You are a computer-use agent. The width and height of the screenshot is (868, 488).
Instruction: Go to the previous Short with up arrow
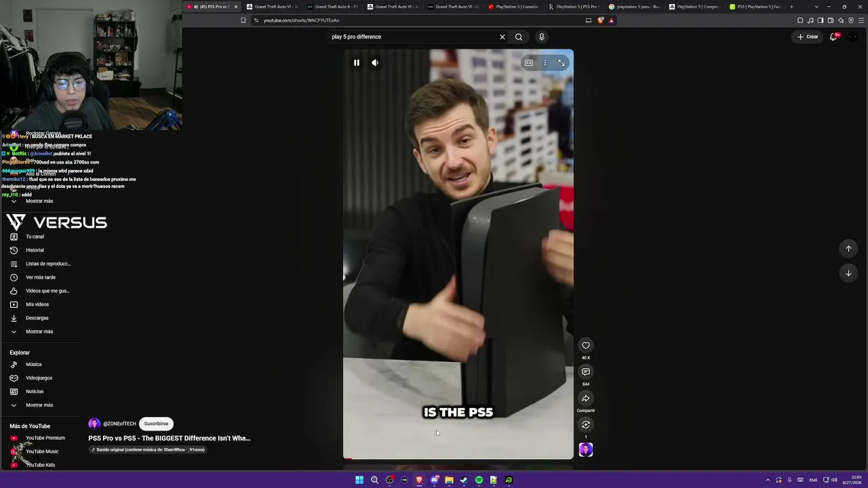(x=848, y=249)
